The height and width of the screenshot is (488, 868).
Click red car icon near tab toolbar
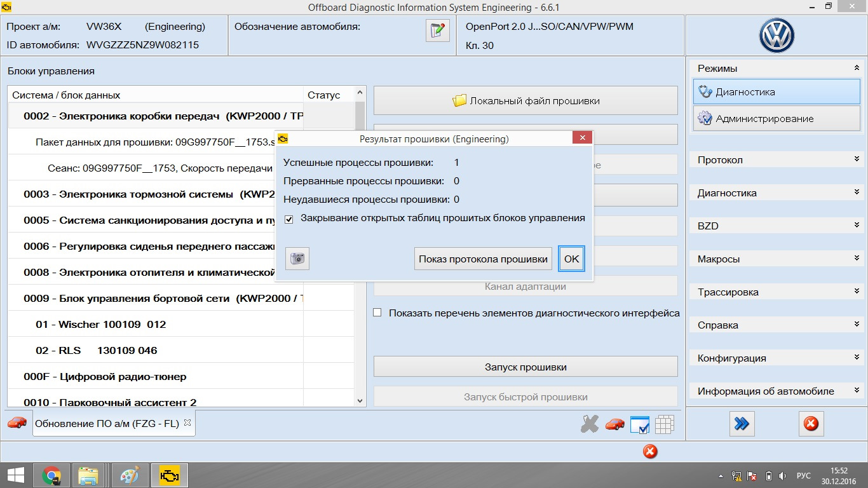[614, 424]
